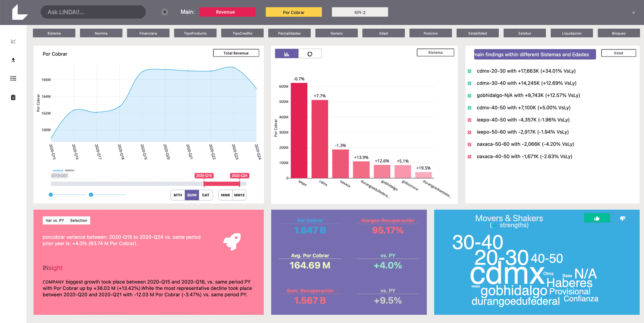Switch to bar chart view icon
The image size is (644, 323).
pos(287,54)
